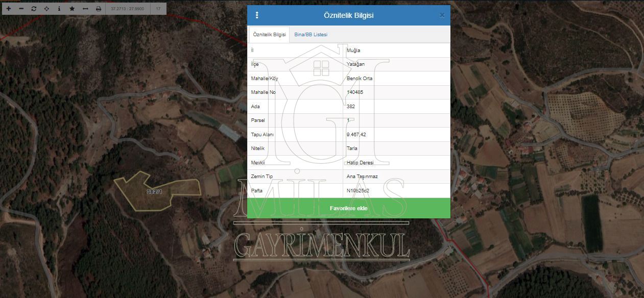Click the zoom in plus icon

click(8, 8)
